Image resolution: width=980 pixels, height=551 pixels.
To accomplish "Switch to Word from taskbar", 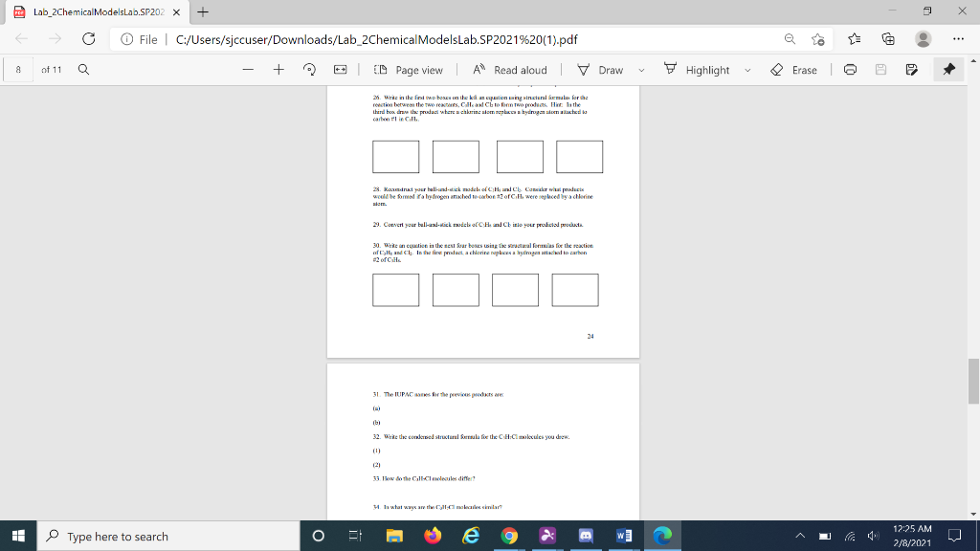I will pos(624,536).
